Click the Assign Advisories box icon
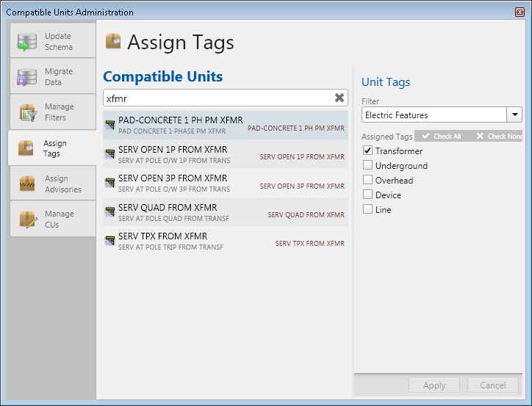The image size is (532, 406). pyautogui.click(x=27, y=184)
